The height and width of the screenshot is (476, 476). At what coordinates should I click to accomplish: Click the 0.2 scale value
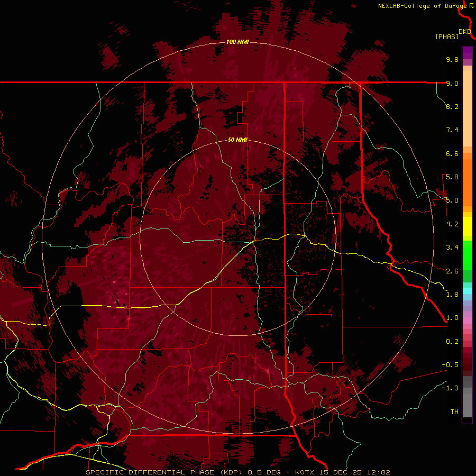click(x=452, y=342)
